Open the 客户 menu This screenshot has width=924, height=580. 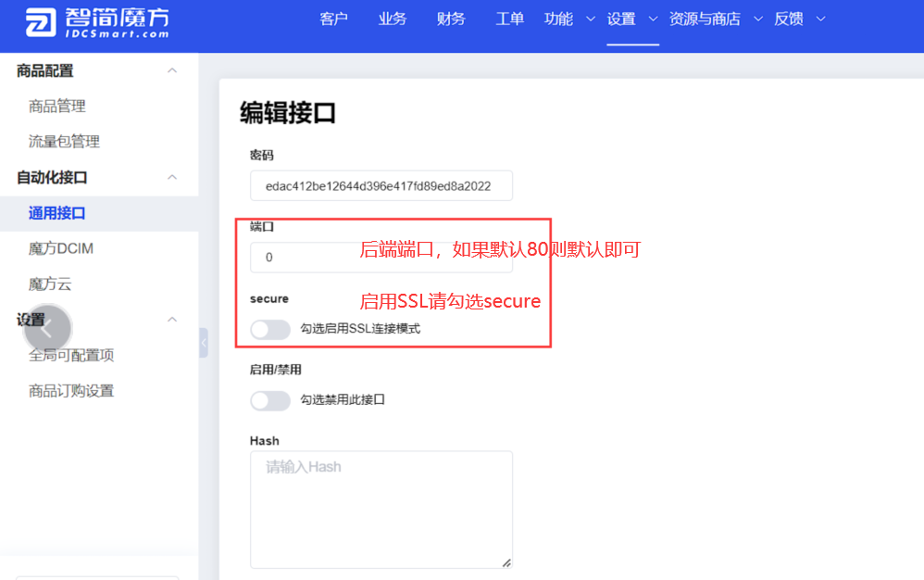[x=333, y=19]
